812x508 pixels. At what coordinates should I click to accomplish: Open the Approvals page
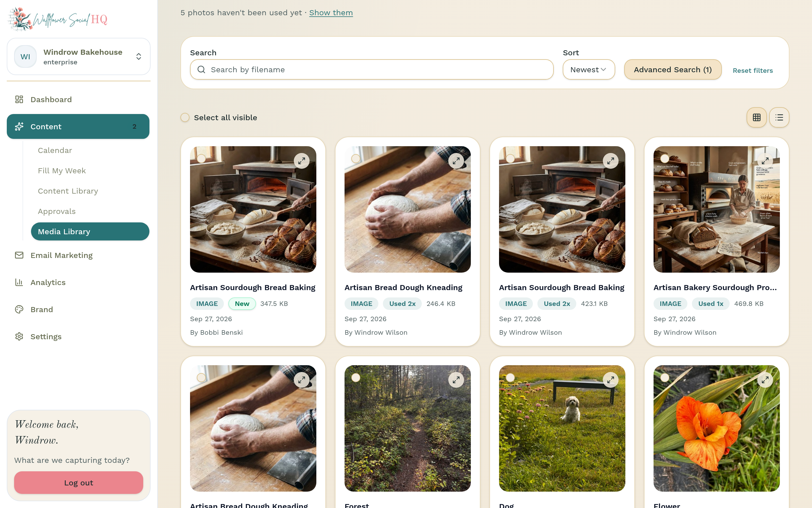(x=57, y=211)
